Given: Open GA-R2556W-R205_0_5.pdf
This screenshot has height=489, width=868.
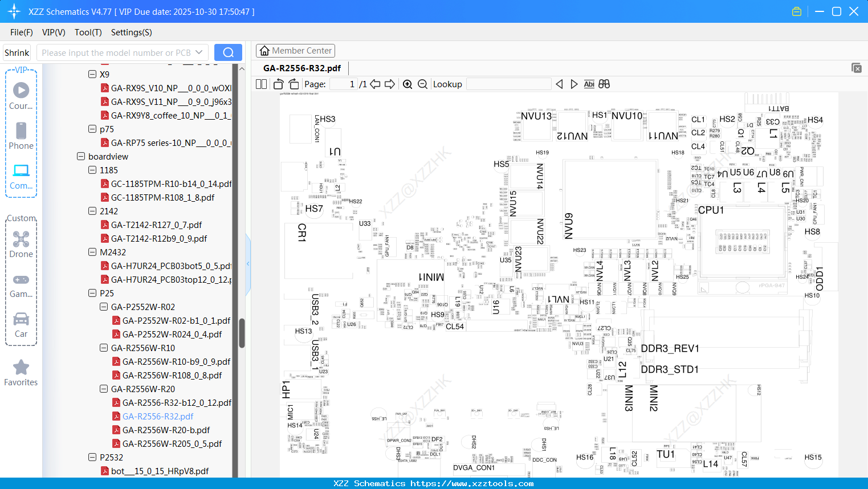Looking at the screenshot, I should (167, 443).
